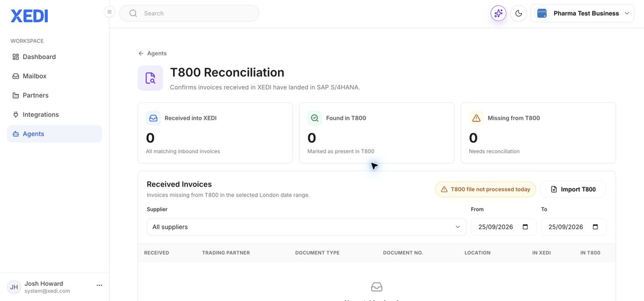Open Mailbox in the sidebar
Screen dimensions: 644x301
[54, 76]
